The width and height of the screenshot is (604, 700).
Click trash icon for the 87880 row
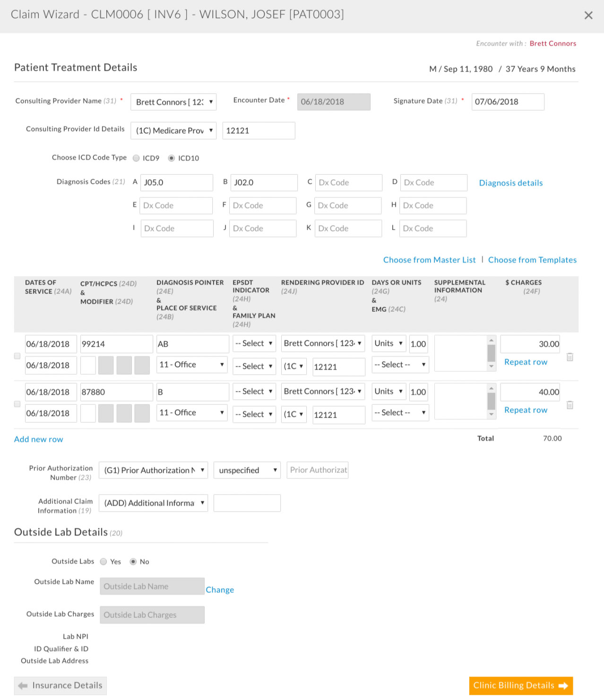(x=569, y=405)
